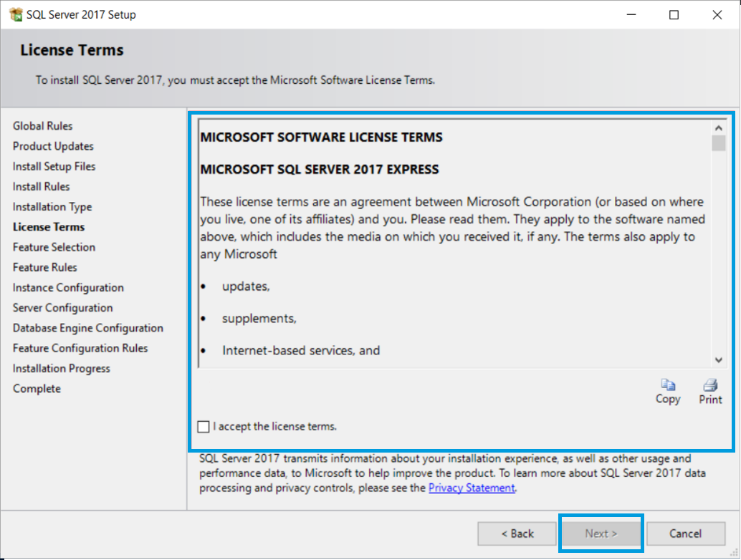Check the I accept the license terms box
This screenshot has height=560, width=741.
coord(204,427)
